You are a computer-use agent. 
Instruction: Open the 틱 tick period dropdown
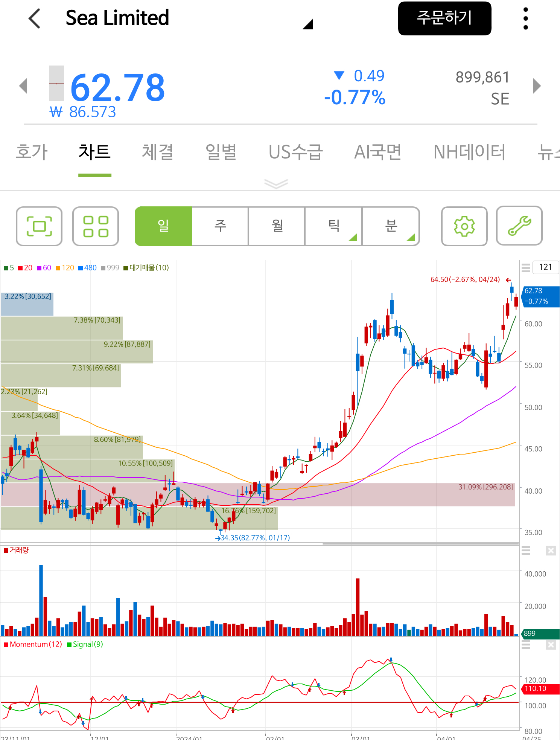334,226
